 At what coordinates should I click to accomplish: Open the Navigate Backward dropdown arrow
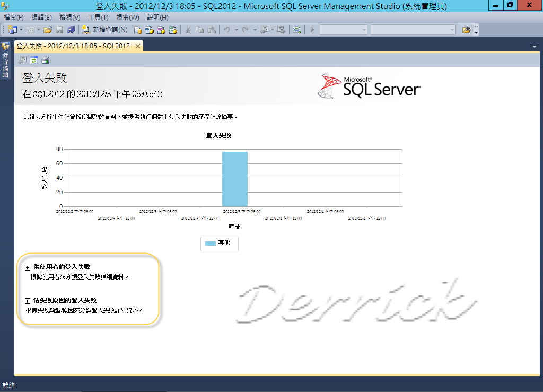click(273, 30)
